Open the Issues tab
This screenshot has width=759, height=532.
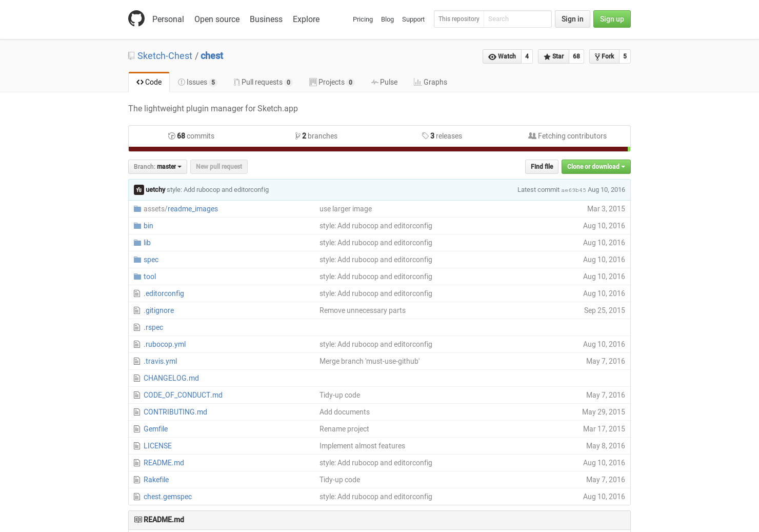197,82
